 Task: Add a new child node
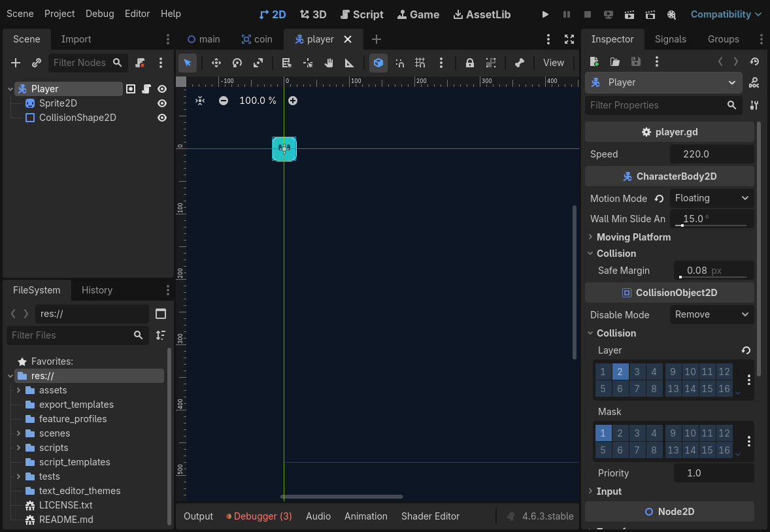click(16, 63)
